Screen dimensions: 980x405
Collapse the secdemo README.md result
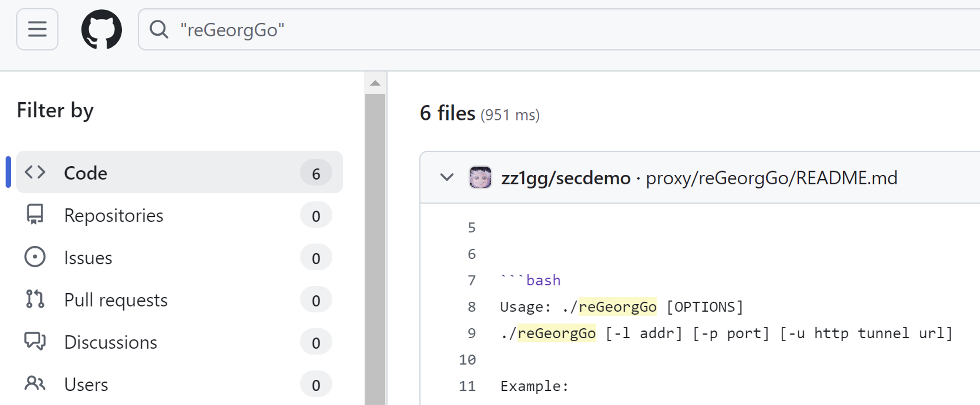pos(447,177)
